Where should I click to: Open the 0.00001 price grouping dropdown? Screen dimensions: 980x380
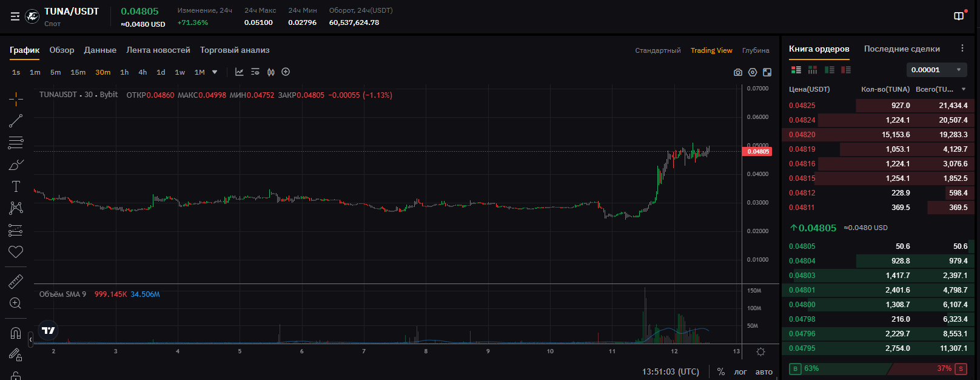tap(937, 70)
